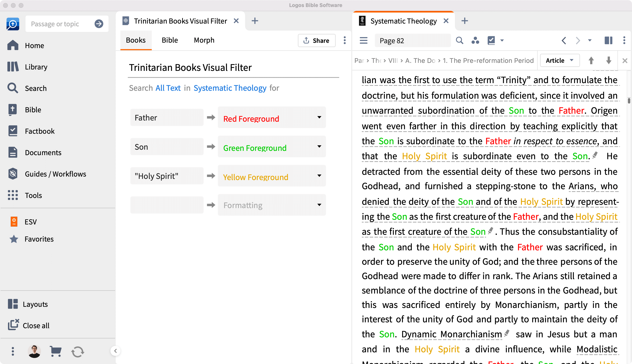Click the Logos app logo icon

(13, 24)
